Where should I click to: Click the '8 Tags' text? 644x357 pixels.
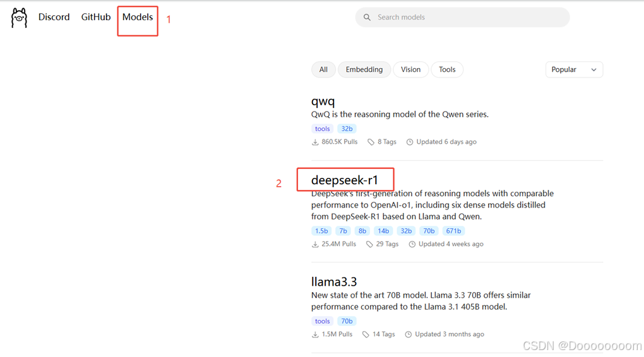coord(387,141)
